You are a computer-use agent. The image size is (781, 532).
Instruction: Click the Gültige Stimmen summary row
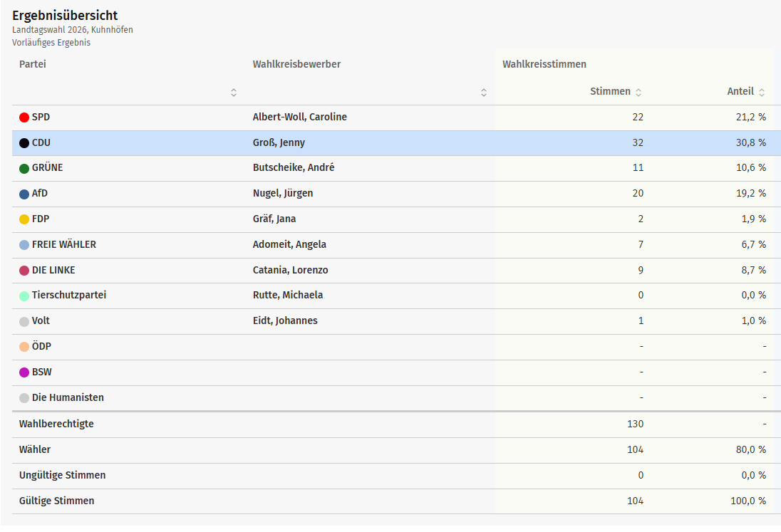point(56,501)
